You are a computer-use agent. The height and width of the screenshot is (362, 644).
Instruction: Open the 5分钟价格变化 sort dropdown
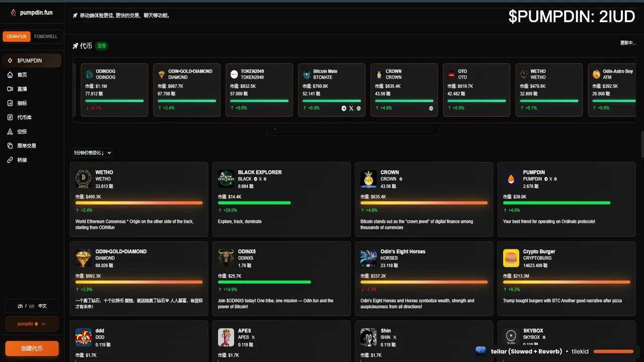[92, 153]
